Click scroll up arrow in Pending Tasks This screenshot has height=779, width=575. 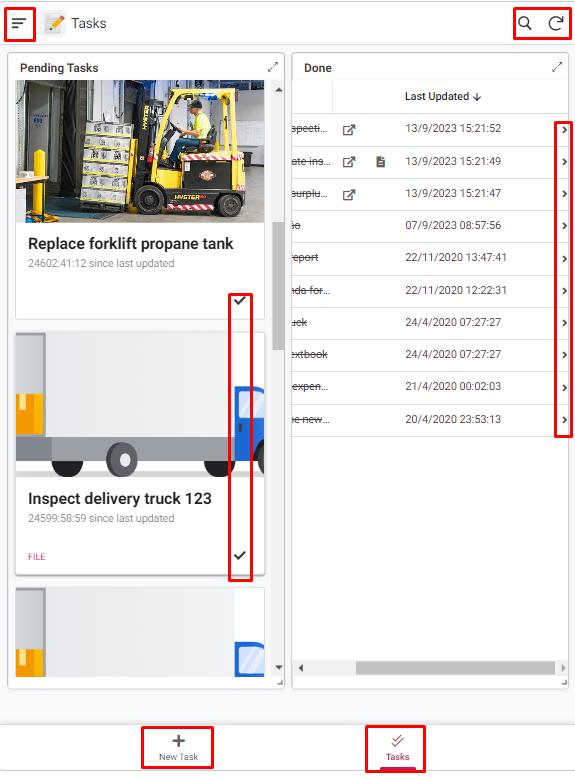click(x=279, y=90)
